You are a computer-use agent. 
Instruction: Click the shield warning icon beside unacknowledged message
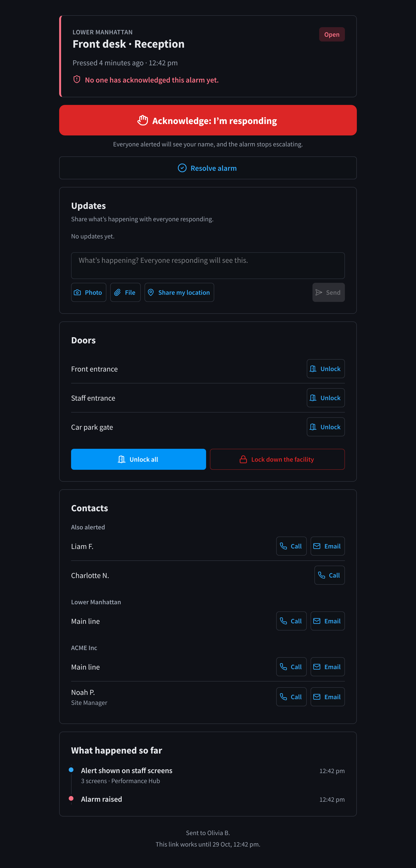77,79
